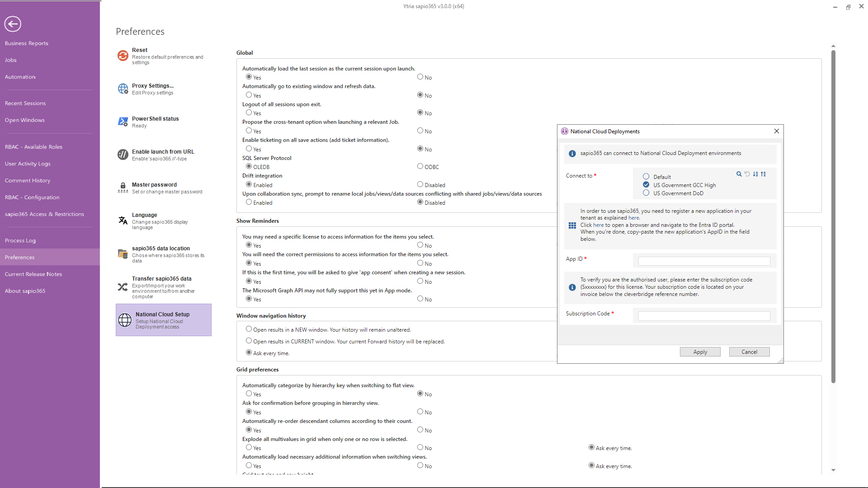868x488 pixels.
Task: Open Business Reports in sidebar
Action: coord(26,43)
